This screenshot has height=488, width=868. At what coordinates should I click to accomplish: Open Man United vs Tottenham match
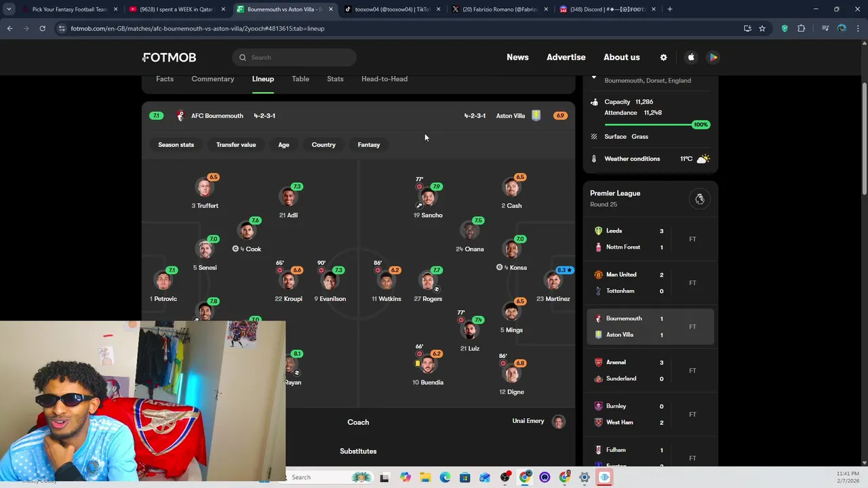click(650, 283)
